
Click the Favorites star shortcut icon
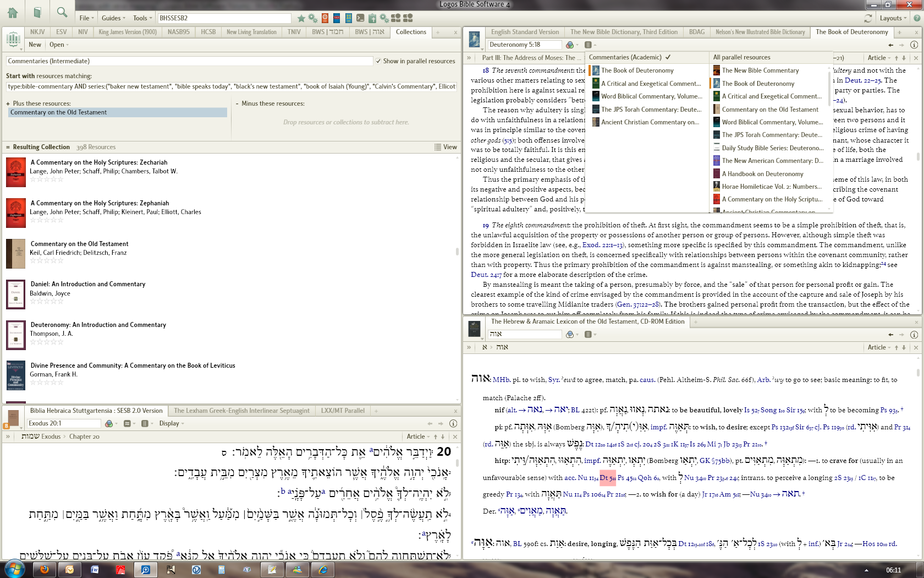click(x=301, y=18)
